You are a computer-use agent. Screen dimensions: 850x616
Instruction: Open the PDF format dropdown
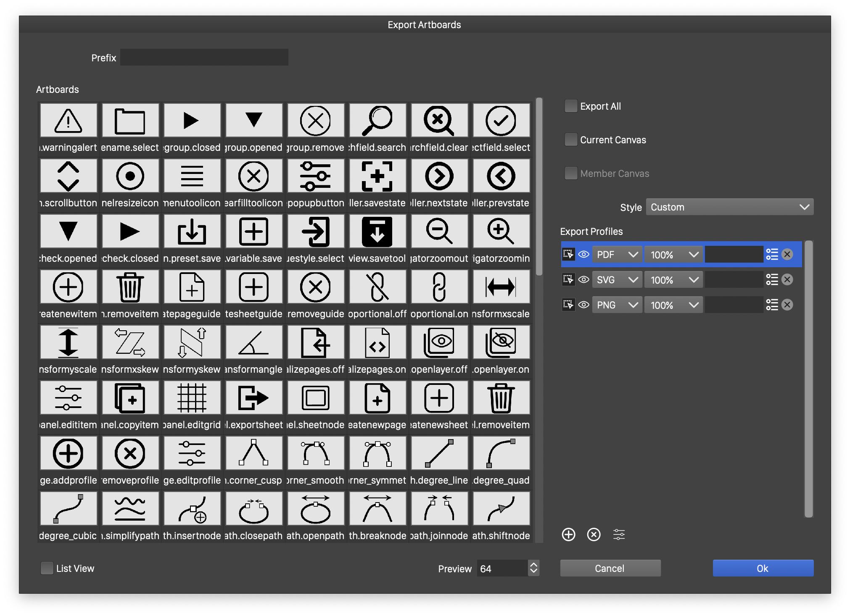[617, 255]
